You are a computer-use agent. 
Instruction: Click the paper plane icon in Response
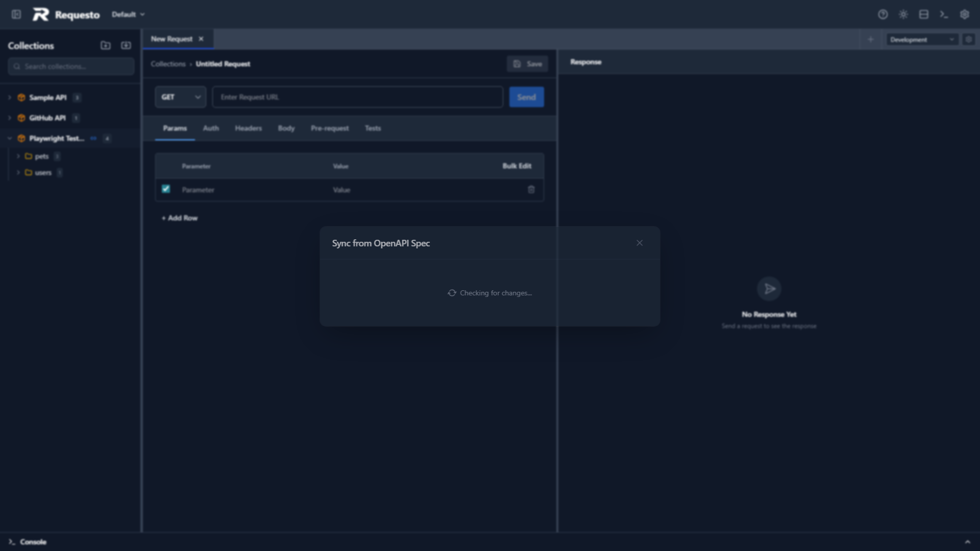769,289
